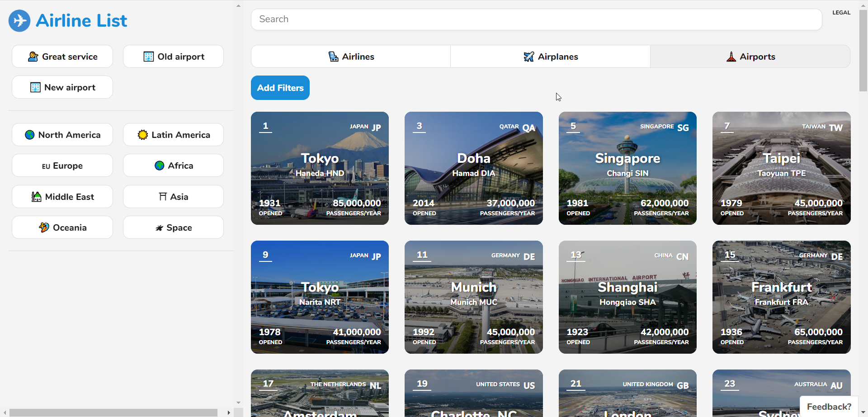Click the 'SINGAPORE SG' country label
This screenshot has height=417, width=868.
[x=664, y=127]
